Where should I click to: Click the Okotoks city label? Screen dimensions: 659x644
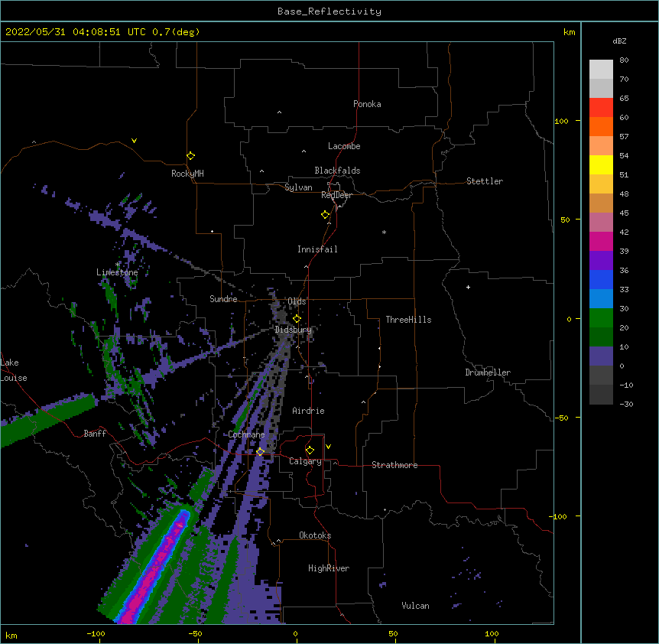pyautogui.click(x=315, y=535)
